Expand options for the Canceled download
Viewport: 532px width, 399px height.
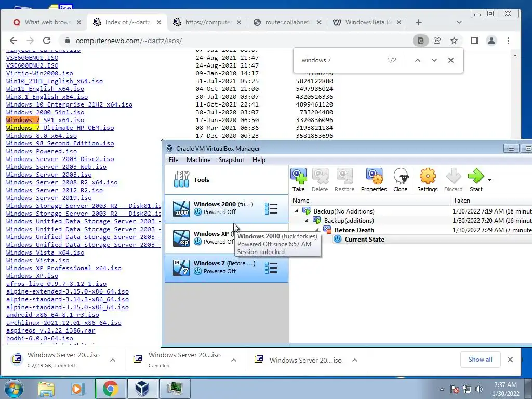tap(234, 360)
